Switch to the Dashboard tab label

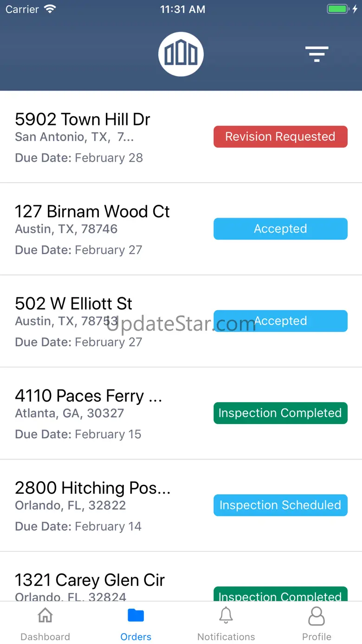45,637
